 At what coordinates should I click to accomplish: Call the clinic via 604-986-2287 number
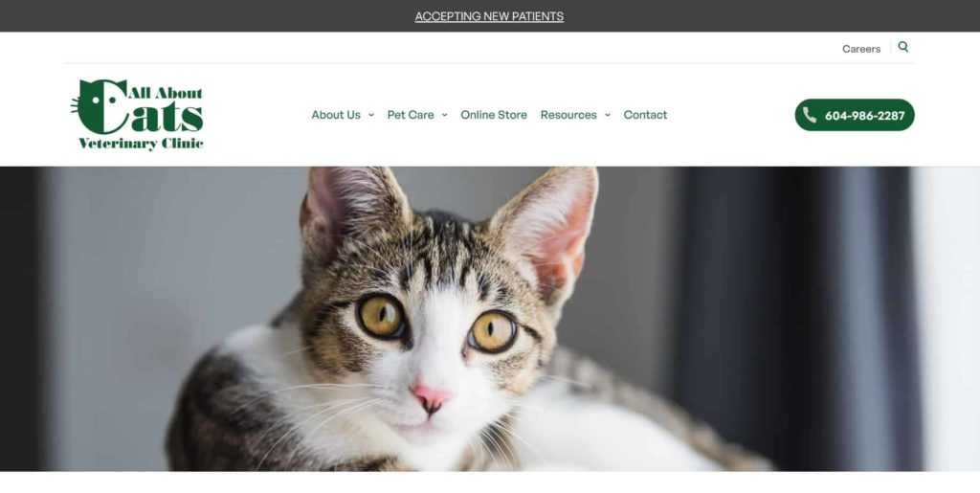pyautogui.click(x=864, y=116)
